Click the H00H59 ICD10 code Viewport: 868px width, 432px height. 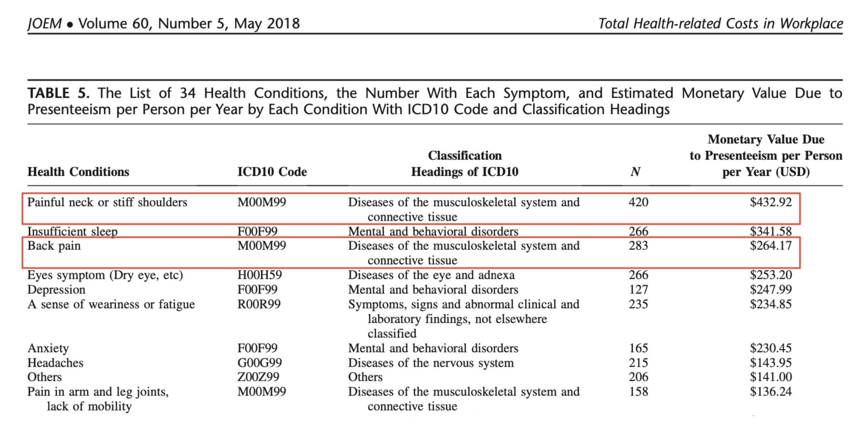(259, 275)
